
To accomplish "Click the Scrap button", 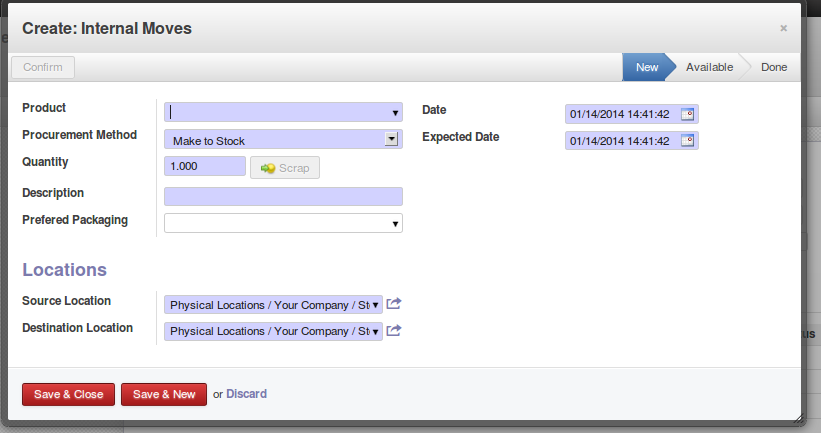I will [285, 168].
